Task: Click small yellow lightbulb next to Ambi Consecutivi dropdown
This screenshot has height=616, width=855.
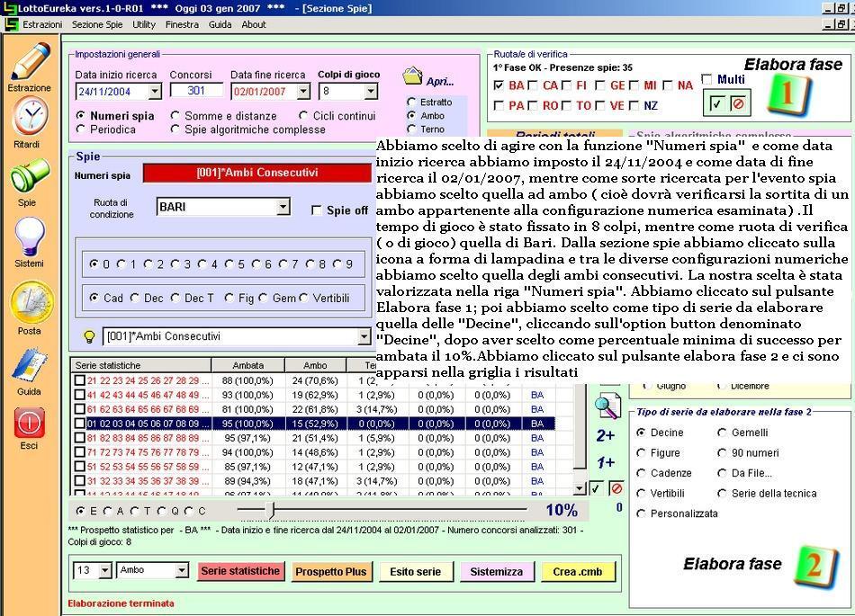Action: 89,336
